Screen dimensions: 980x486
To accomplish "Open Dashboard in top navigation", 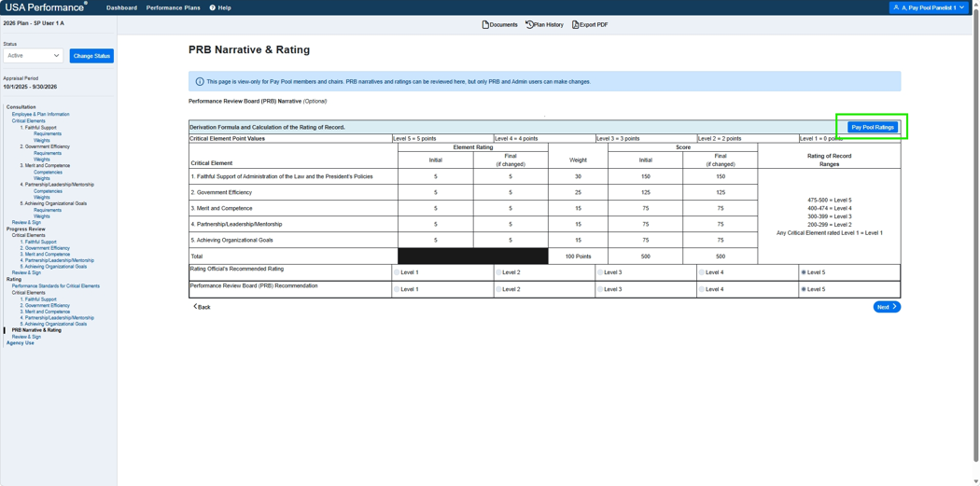I will pyautogui.click(x=122, y=7).
